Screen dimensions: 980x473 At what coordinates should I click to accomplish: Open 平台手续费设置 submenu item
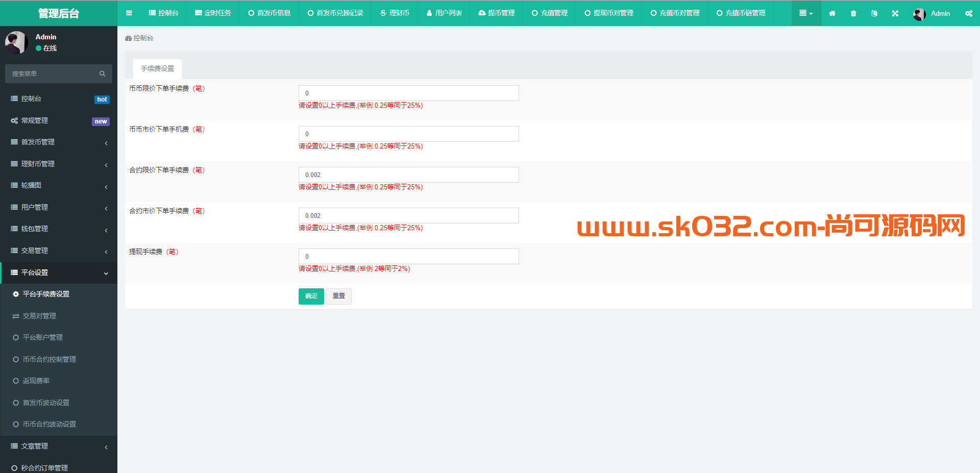(59, 294)
